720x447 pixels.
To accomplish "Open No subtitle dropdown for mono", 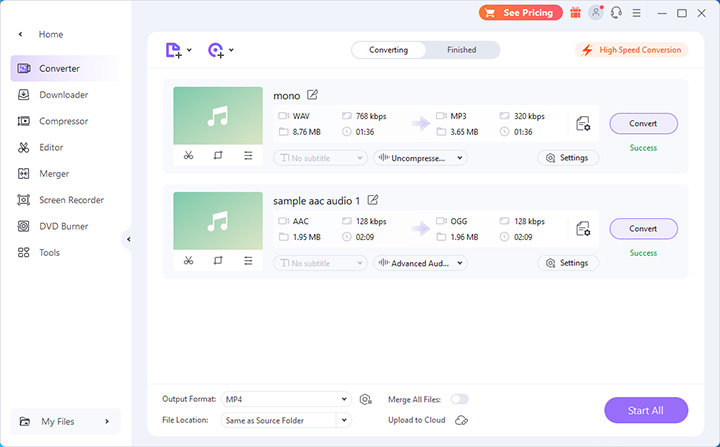I will [321, 158].
